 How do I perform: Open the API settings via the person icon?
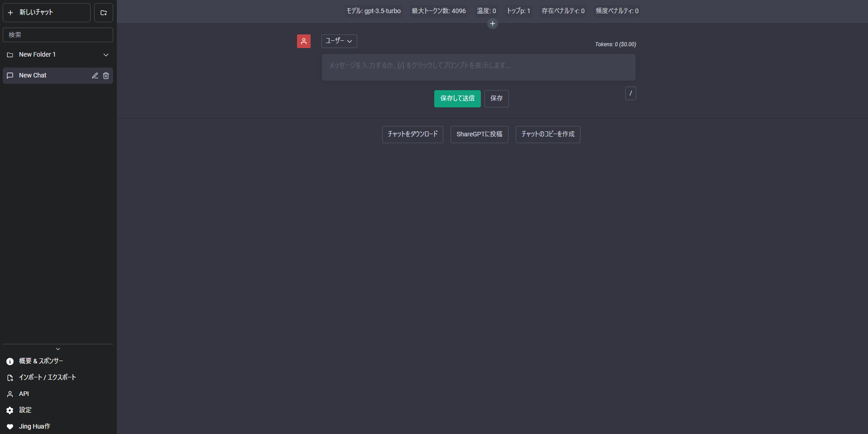coord(10,394)
